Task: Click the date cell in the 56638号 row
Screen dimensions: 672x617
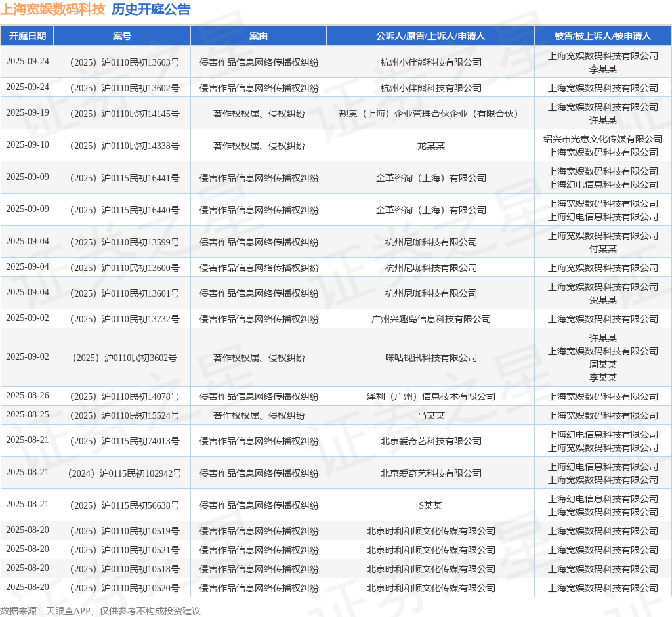Action: (28, 504)
